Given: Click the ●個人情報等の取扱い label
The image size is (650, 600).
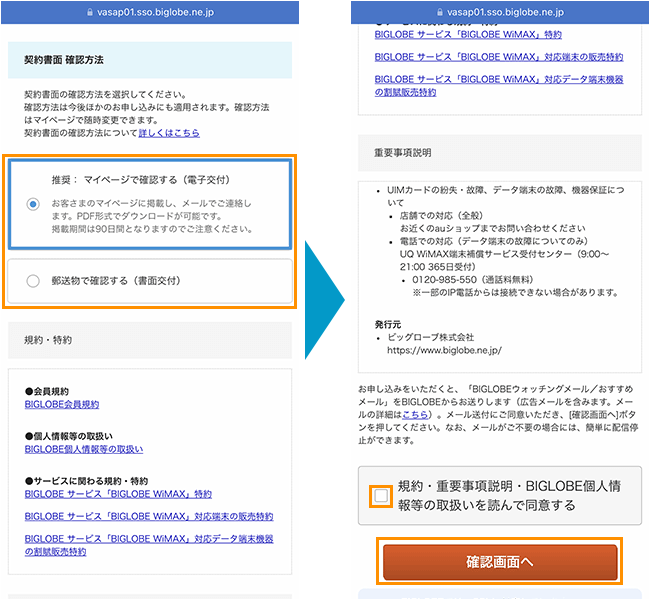Looking at the screenshot, I should [69, 436].
